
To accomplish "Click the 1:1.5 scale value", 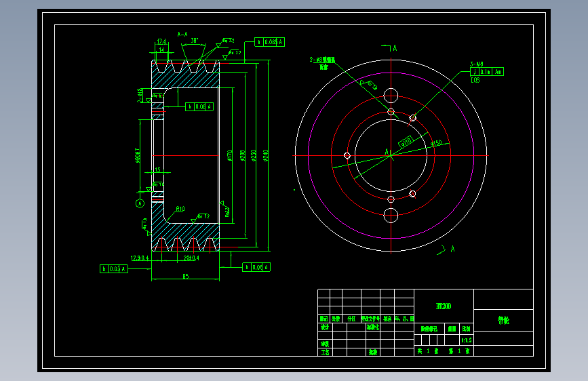I will click(467, 340).
